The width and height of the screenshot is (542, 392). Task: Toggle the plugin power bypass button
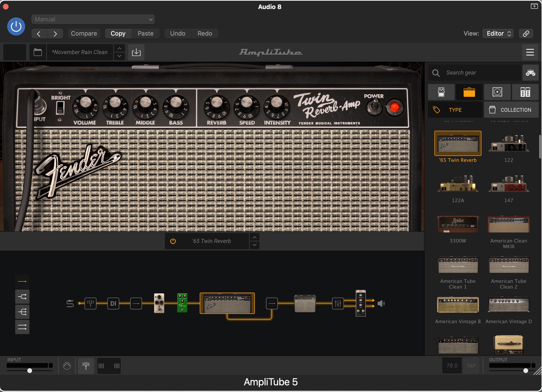pyautogui.click(x=16, y=27)
